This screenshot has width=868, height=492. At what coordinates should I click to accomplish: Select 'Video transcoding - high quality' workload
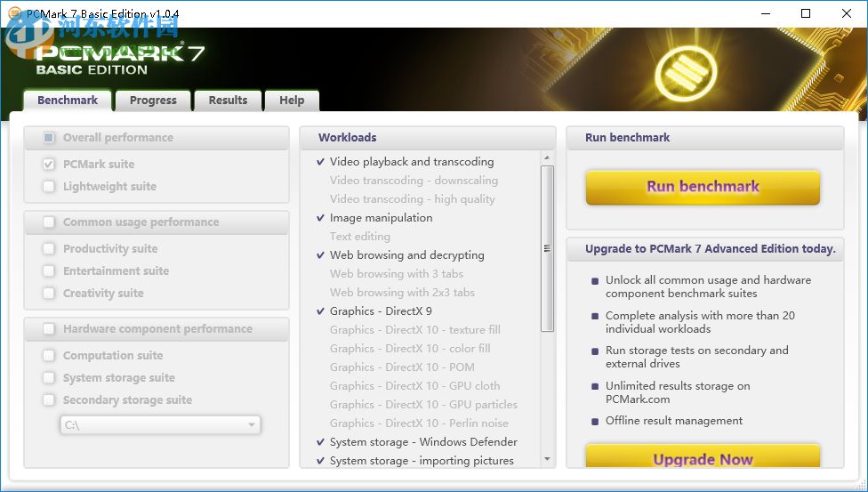[x=413, y=199]
